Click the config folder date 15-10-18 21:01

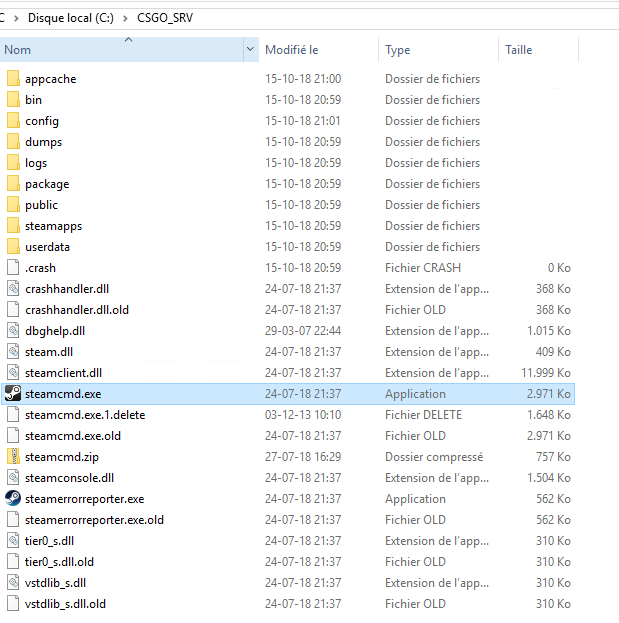(303, 120)
